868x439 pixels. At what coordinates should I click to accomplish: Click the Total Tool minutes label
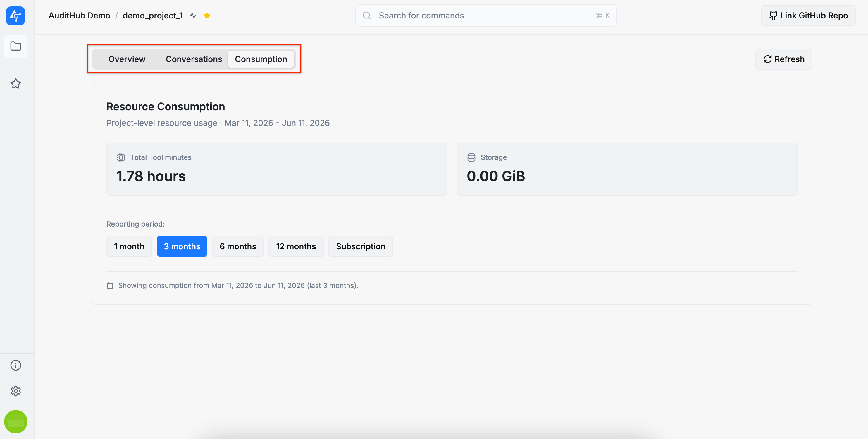tap(161, 157)
